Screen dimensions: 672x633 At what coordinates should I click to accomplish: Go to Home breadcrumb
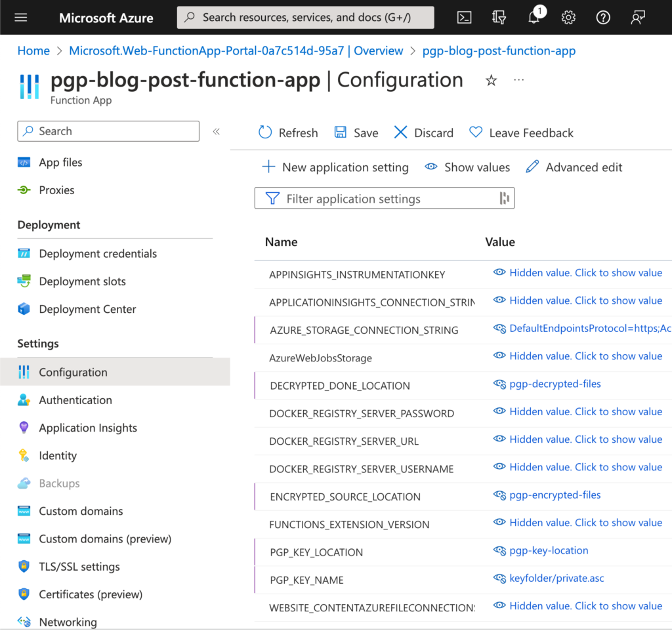coord(33,51)
